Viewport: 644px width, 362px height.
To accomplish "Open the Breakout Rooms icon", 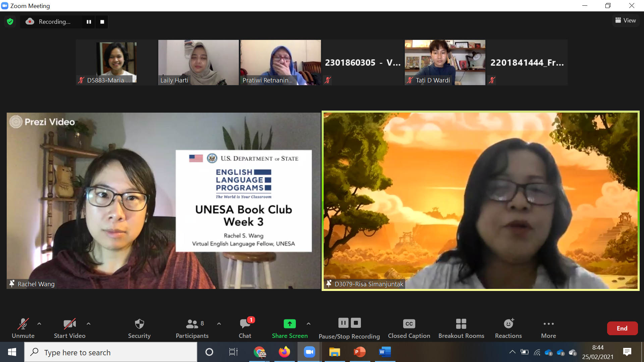I will tap(461, 324).
